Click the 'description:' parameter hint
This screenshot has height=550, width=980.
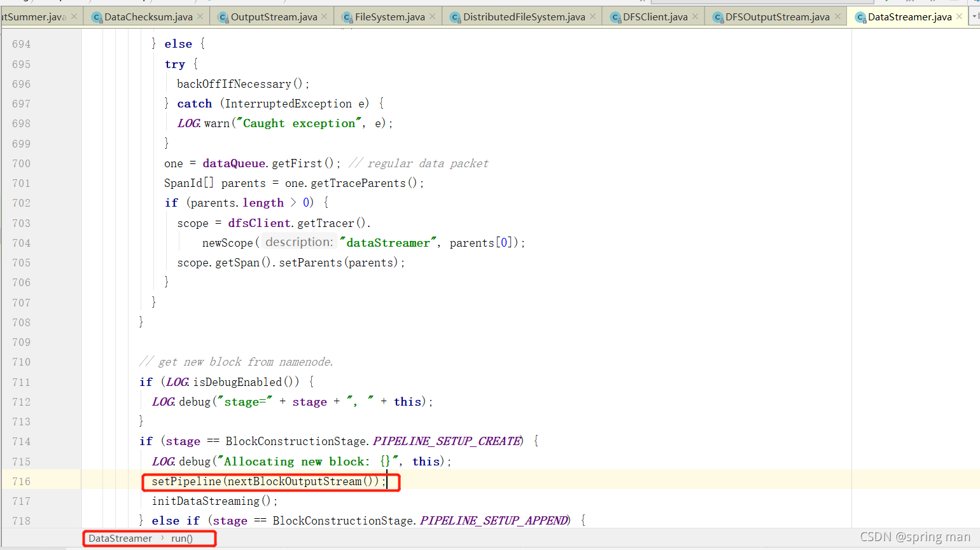click(299, 242)
